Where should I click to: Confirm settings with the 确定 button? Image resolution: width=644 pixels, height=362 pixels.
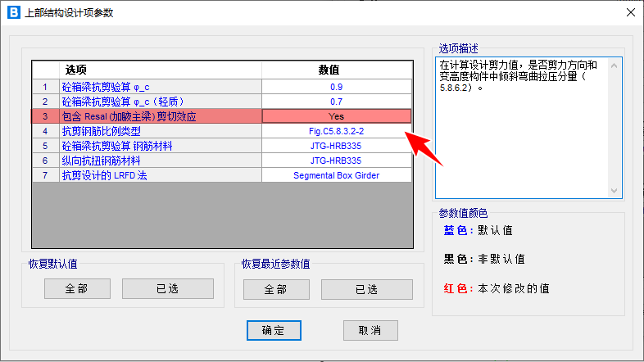[273, 330]
